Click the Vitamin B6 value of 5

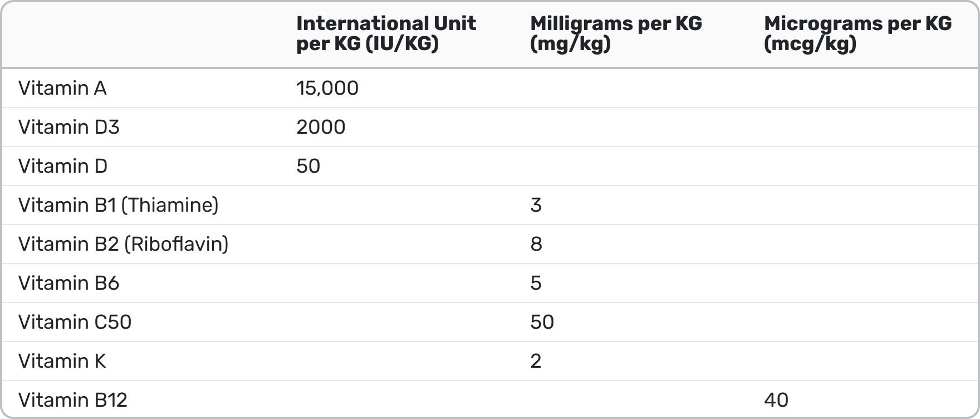(x=536, y=283)
